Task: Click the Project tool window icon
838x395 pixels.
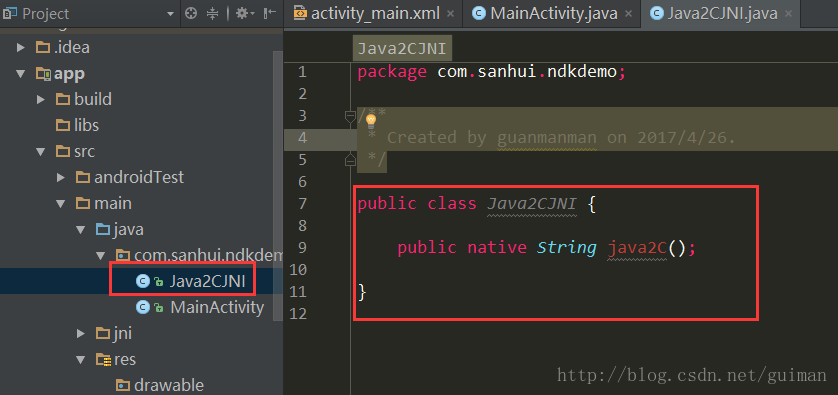Action: point(9,13)
